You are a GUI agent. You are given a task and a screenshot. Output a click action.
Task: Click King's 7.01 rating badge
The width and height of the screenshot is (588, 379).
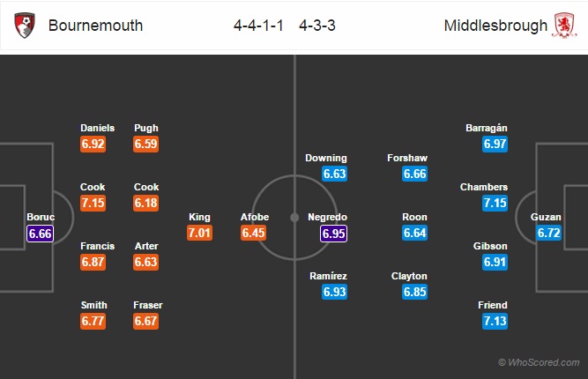(199, 233)
